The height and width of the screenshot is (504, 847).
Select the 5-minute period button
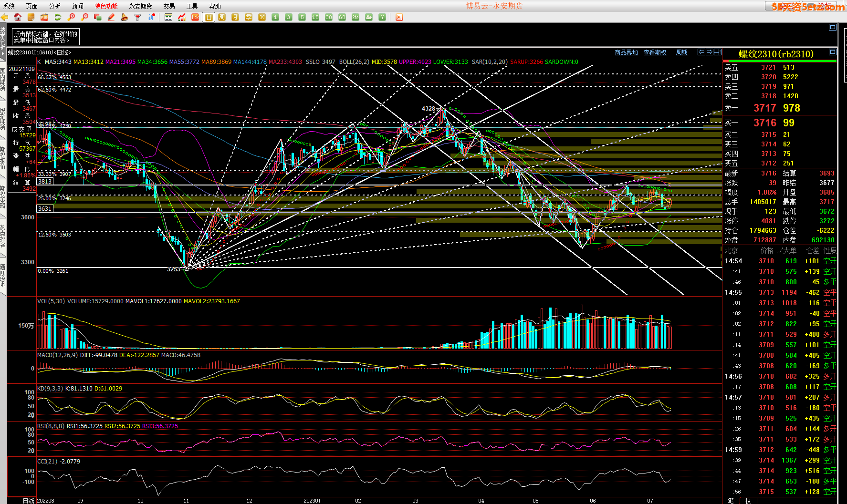(302, 17)
